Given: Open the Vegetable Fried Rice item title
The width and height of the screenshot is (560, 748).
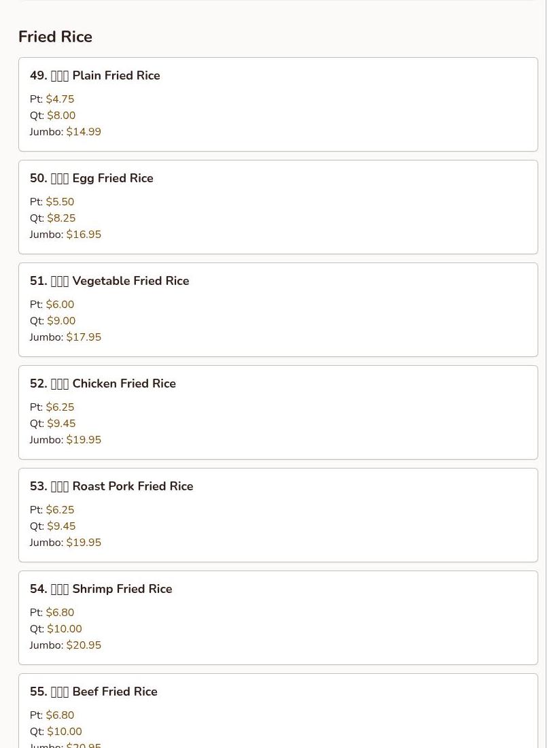Looking at the screenshot, I should [109, 281].
